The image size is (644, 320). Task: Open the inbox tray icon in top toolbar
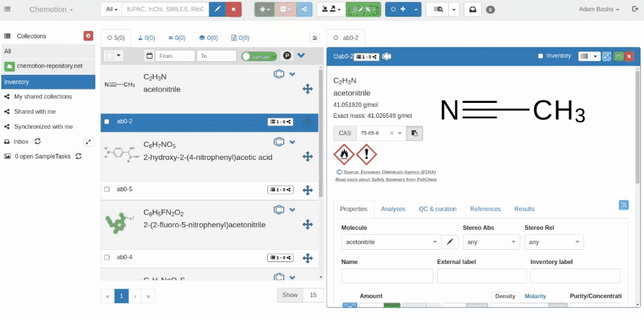point(472,10)
